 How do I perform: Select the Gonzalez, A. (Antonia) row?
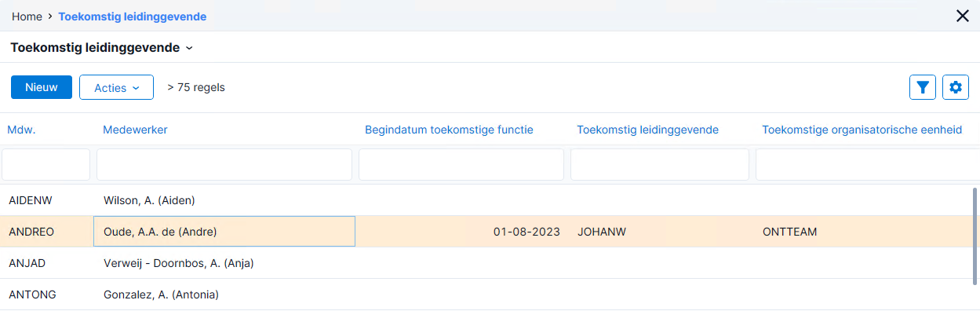485,295
